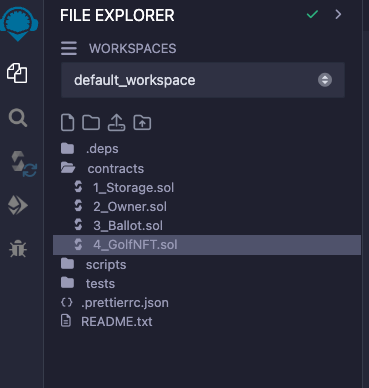
Task: Upload file to workspace icon
Action: click(116, 122)
